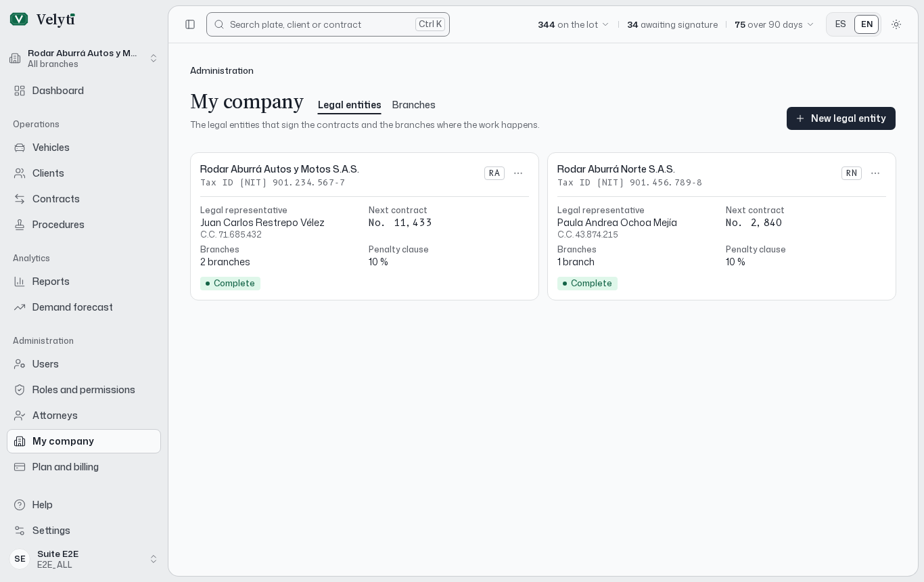Toggle the light/dark theme
This screenshot has width=924, height=582.
pos(896,24)
